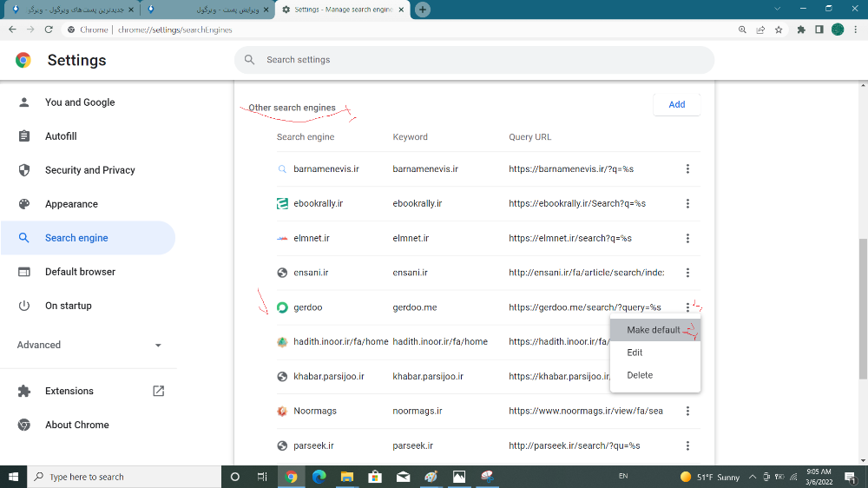868x488 pixels.
Task: Open the About Chrome page
Action: tap(89, 425)
